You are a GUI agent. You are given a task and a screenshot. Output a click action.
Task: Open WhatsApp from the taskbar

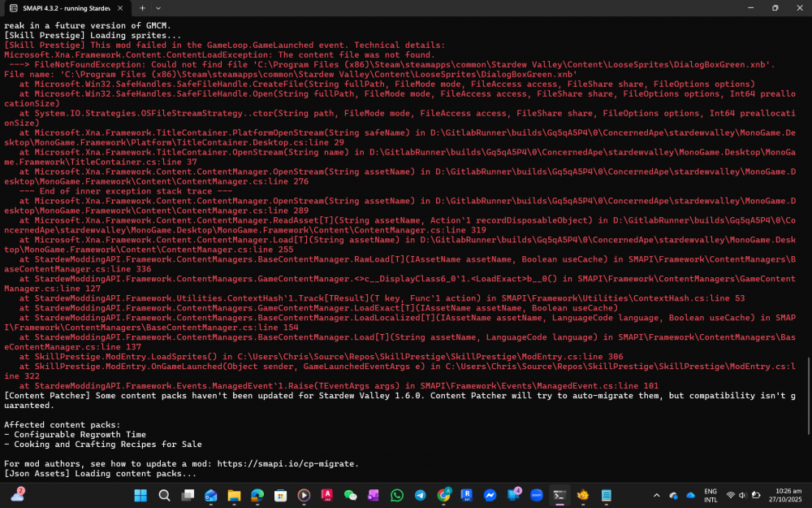pyautogui.click(x=397, y=495)
